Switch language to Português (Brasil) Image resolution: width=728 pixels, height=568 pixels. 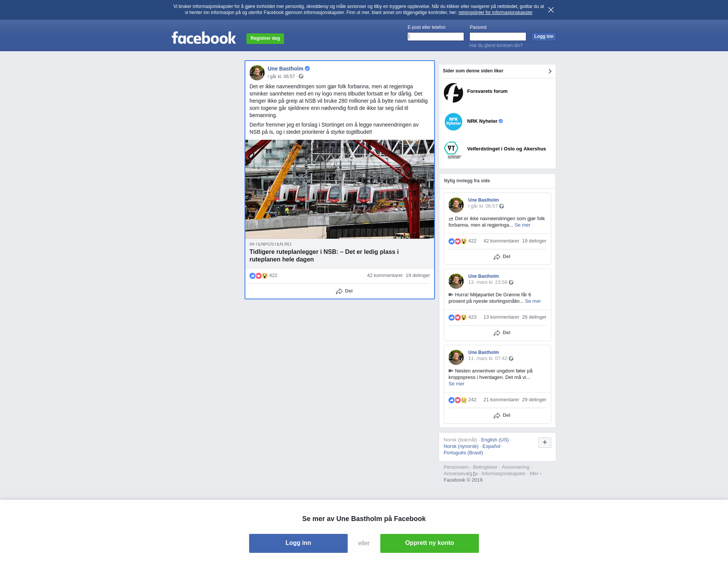(463, 453)
